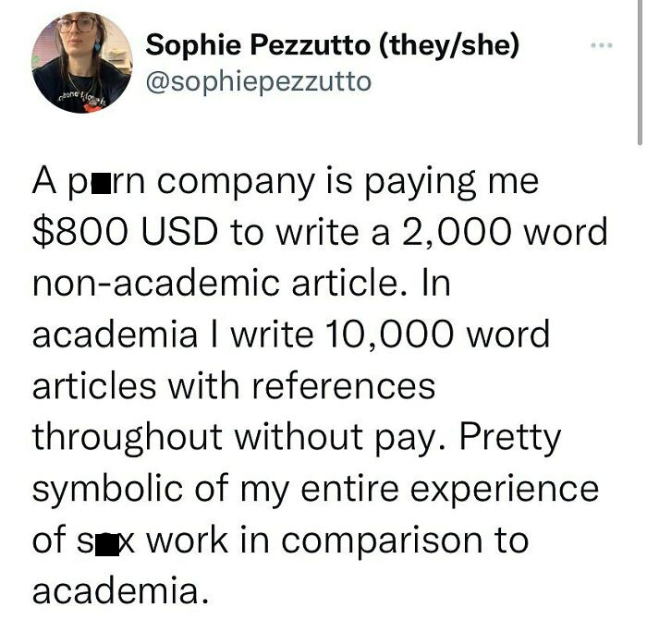This screenshot has height=644, width=647.
Task: Click the black censor box in 's■x'
Action: pyautogui.click(x=107, y=544)
